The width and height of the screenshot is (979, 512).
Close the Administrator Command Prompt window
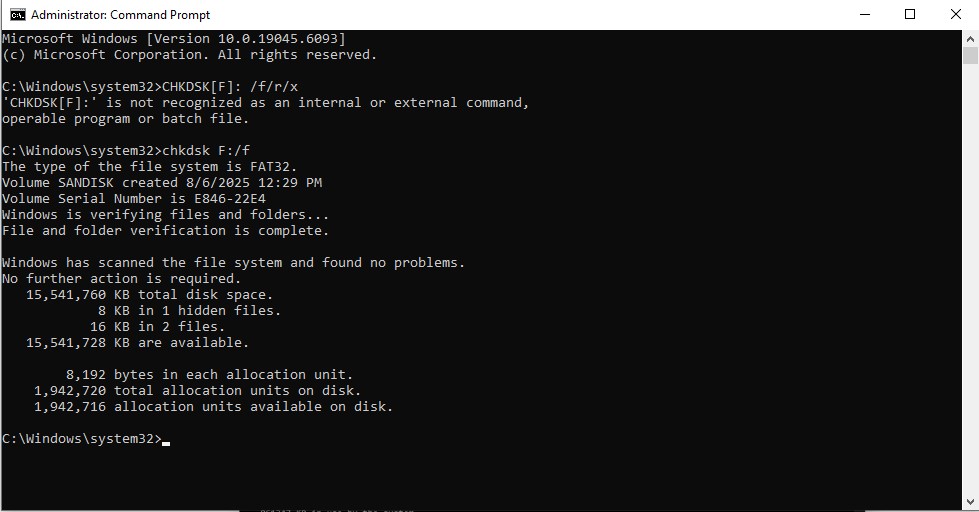coord(956,15)
